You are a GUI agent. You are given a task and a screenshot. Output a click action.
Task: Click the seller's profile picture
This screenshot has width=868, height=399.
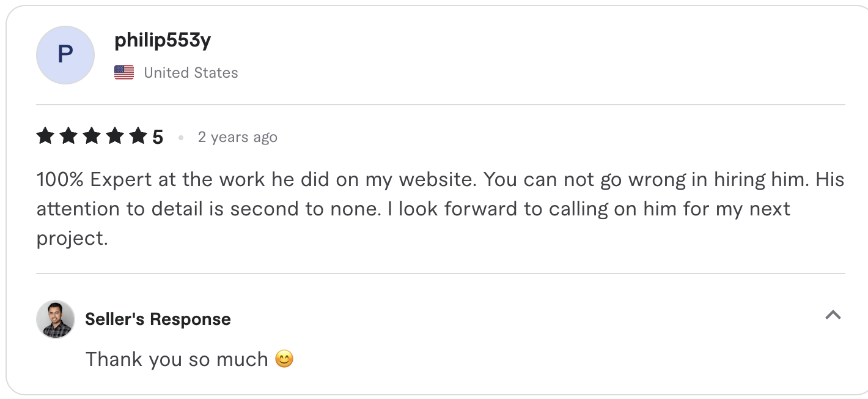pos(55,319)
